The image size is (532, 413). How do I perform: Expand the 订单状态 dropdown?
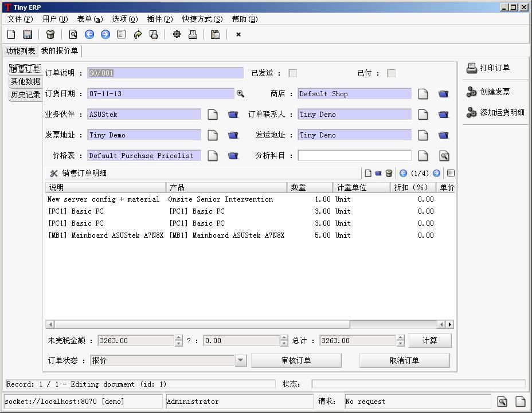[x=241, y=360]
